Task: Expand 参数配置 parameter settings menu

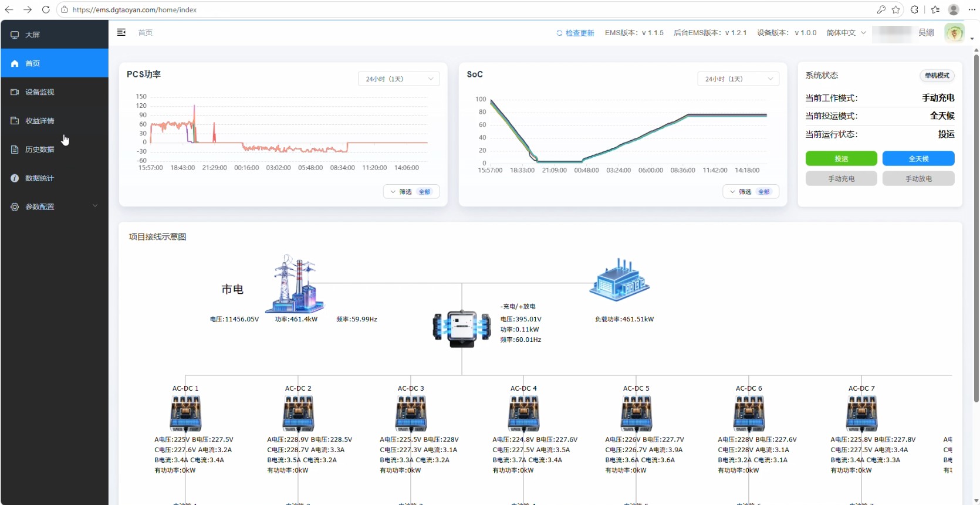Action: [55, 207]
